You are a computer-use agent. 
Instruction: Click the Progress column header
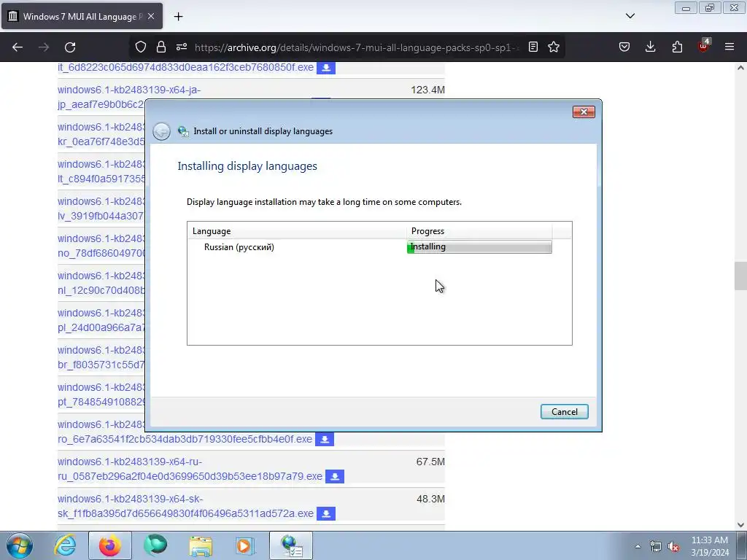pos(479,231)
